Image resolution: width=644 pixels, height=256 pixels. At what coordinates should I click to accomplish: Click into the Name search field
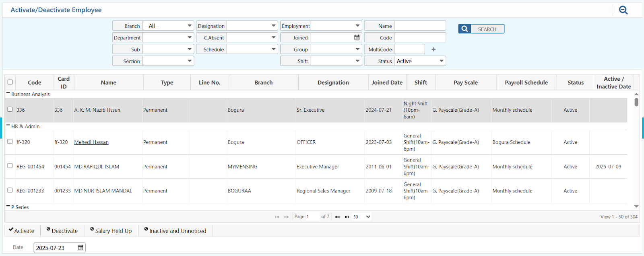coord(420,26)
